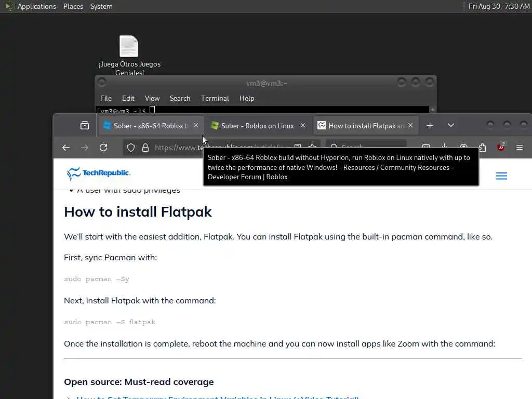Open the tracking protection shield icon
This screenshot has width=532, height=399.
[x=131, y=148]
